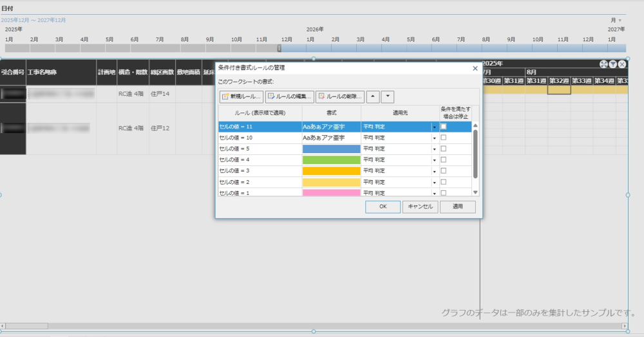644x337 pixels.
Task: Click the 引合番号 column header
Action: tap(13, 72)
